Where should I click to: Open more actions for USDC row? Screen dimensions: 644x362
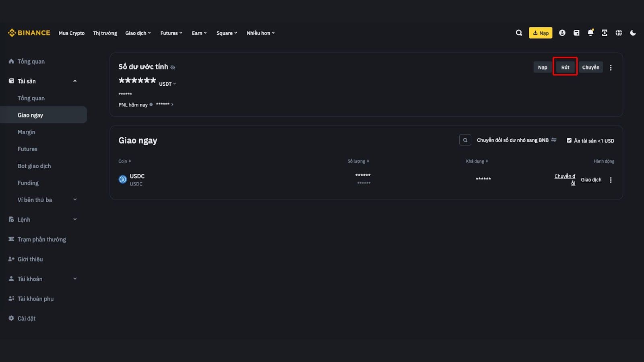click(611, 180)
